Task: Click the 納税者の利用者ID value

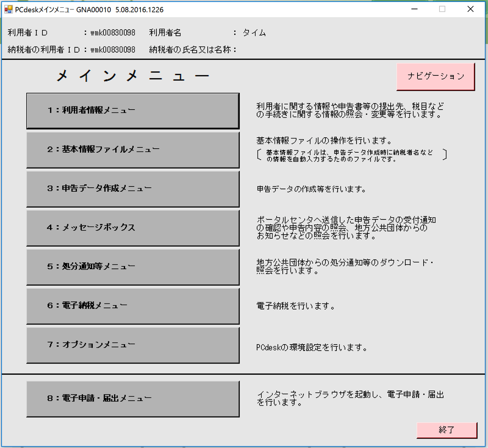Action: tap(113, 50)
